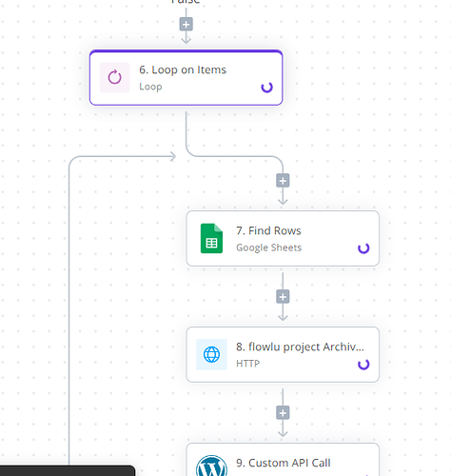Open the '8. flowlu project Archiv...' step
The height and width of the screenshot is (476, 451).
tap(283, 354)
